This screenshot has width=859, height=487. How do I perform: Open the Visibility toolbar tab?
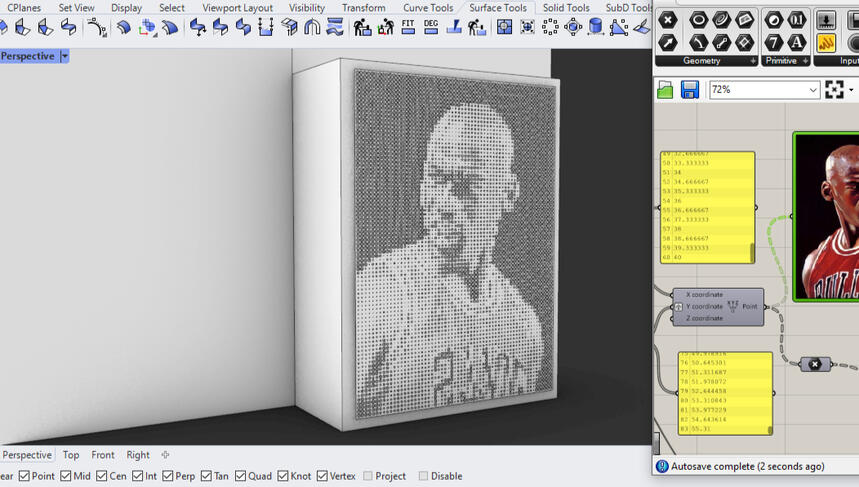[x=307, y=8]
